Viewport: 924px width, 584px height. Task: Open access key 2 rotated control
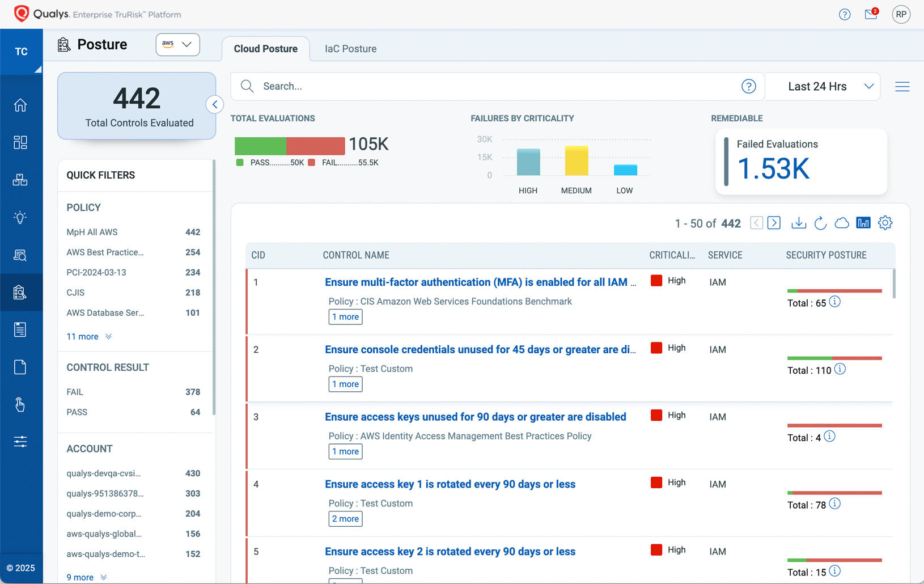pyautogui.click(x=450, y=552)
